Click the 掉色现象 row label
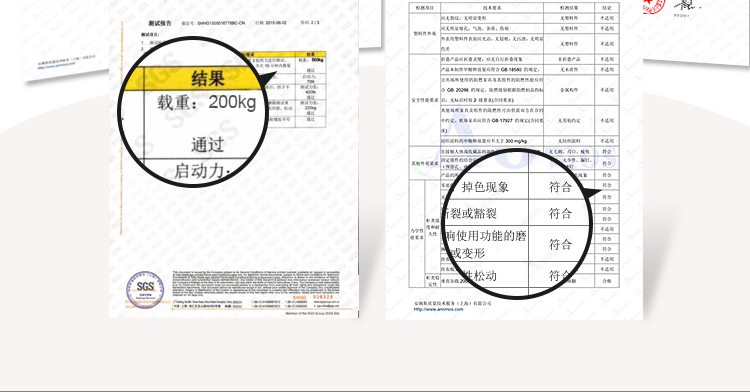750x392 pixels. (485, 187)
